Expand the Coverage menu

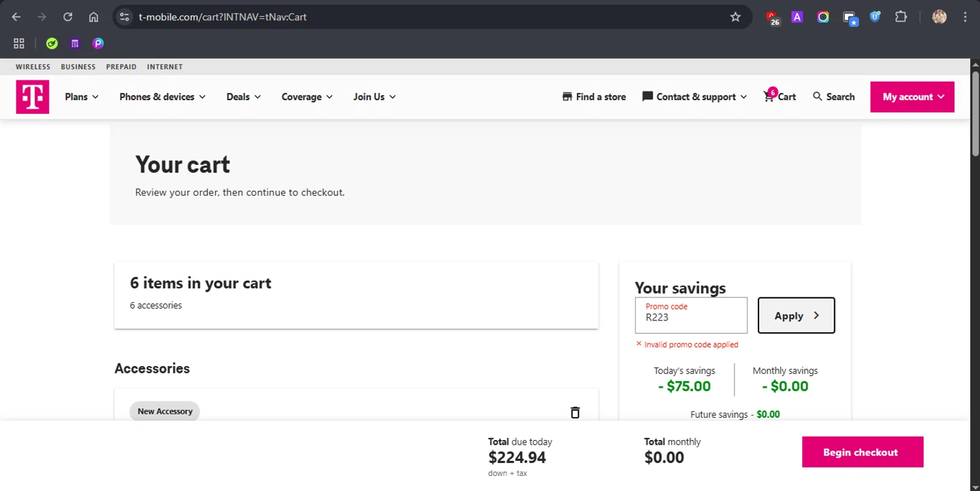[307, 97]
